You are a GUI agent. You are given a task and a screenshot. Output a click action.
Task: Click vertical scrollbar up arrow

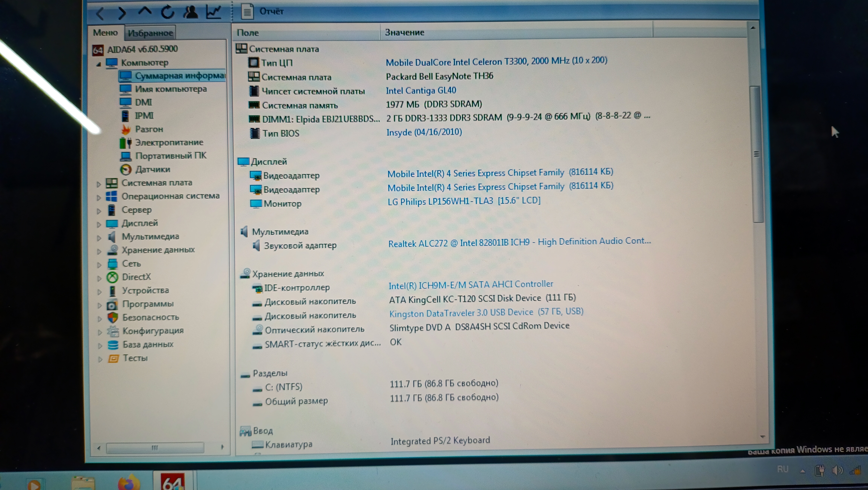coord(753,28)
